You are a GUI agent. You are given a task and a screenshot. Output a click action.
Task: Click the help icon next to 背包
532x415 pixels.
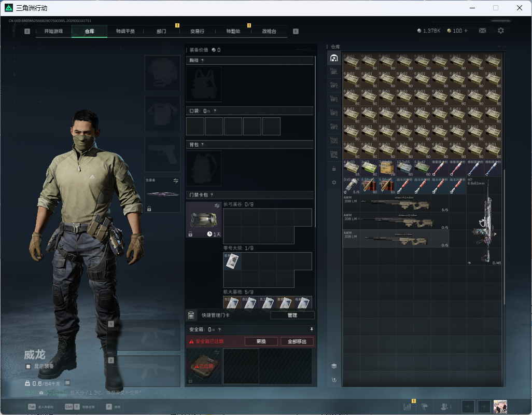pyautogui.click(x=203, y=145)
